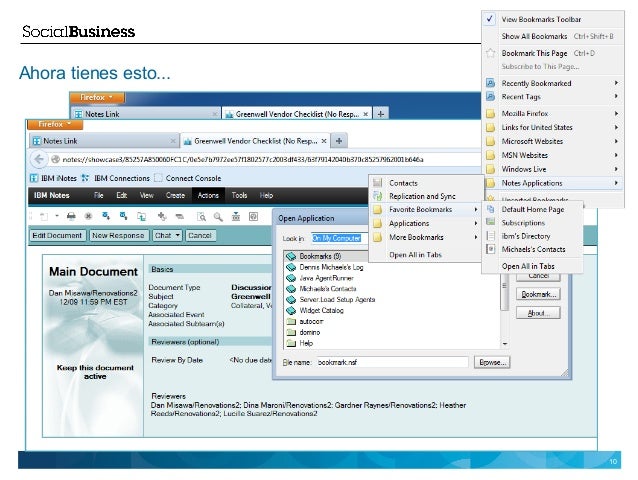Click the round asterisk icon in Notes toolbar

point(88,216)
